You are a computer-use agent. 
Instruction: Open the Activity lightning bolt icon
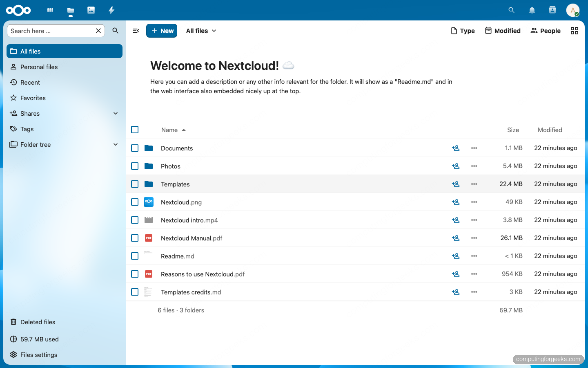pyautogui.click(x=111, y=10)
